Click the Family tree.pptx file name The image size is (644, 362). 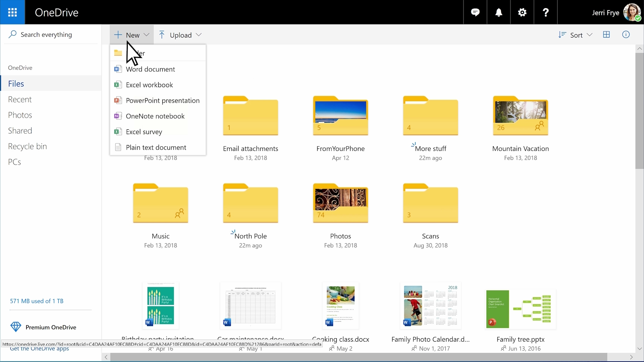pyautogui.click(x=520, y=339)
